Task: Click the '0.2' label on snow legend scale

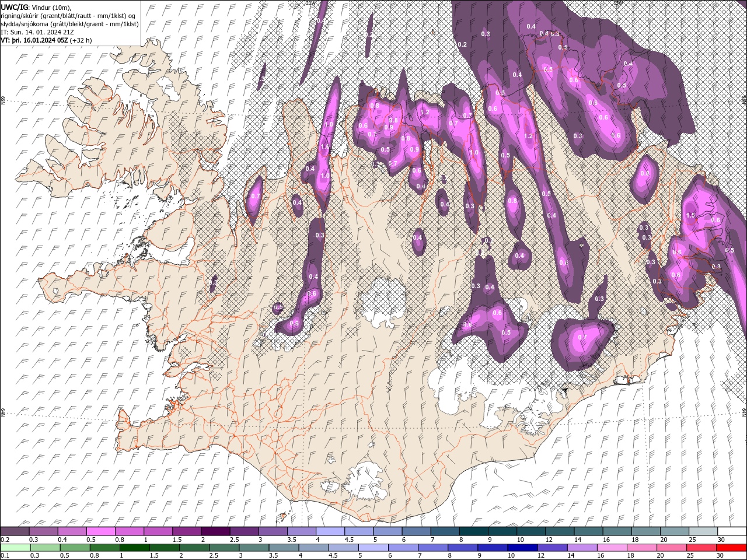Action: (5, 540)
